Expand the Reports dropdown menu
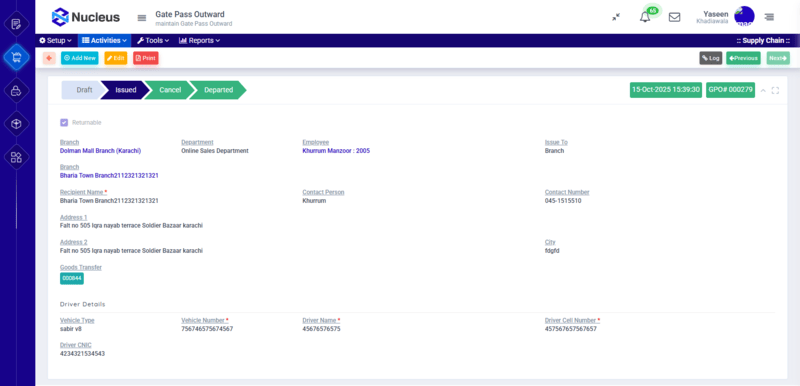 (199, 40)
